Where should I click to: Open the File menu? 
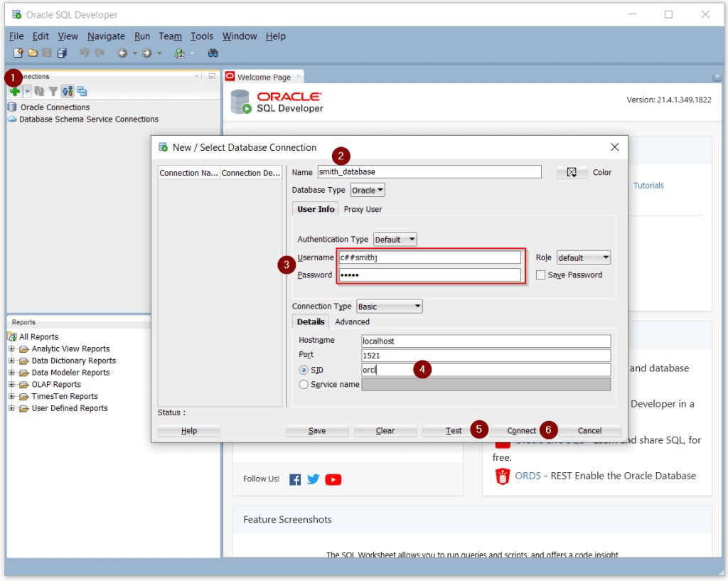tap(16, 36)
